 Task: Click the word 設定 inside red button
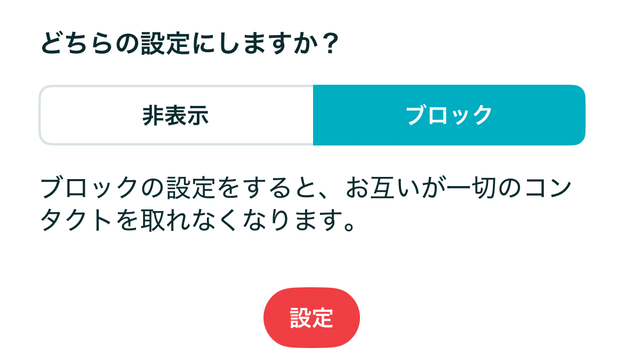coord(311,318)
